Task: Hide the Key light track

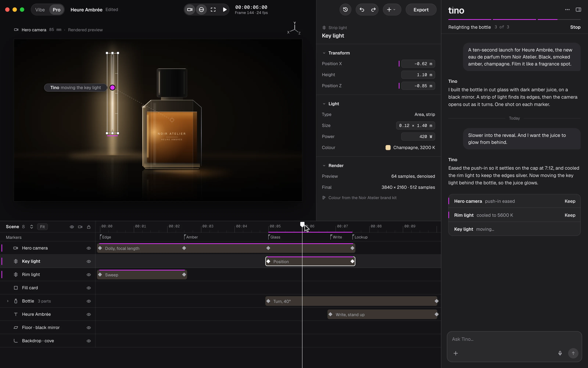Action: pyautogui.click(x=89, y=261)
